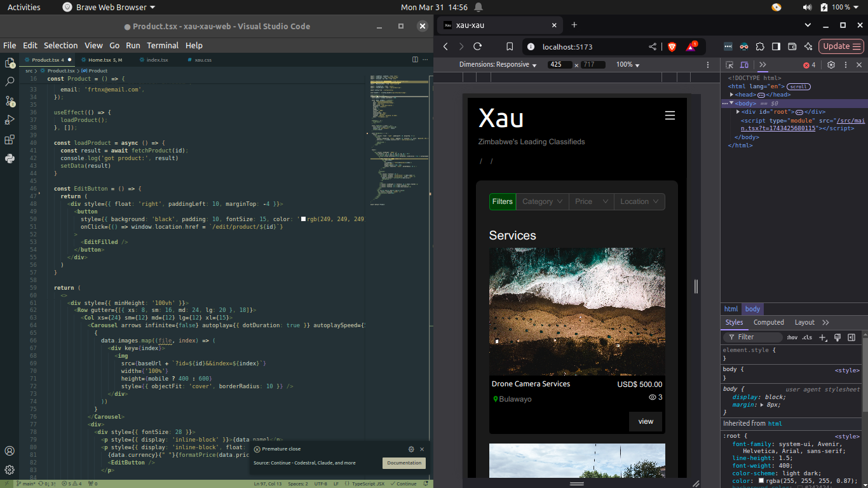Expand the margin property triangle
The image size is (868, 488).
coord(763,405)
